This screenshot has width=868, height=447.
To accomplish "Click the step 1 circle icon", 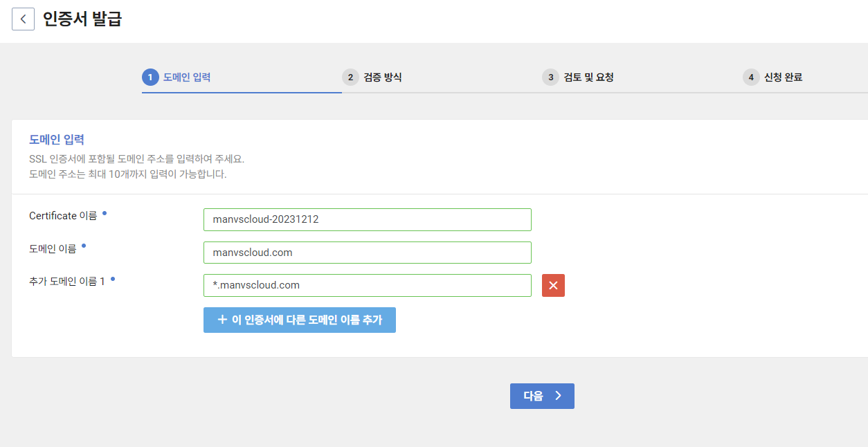I will point(150,77).
